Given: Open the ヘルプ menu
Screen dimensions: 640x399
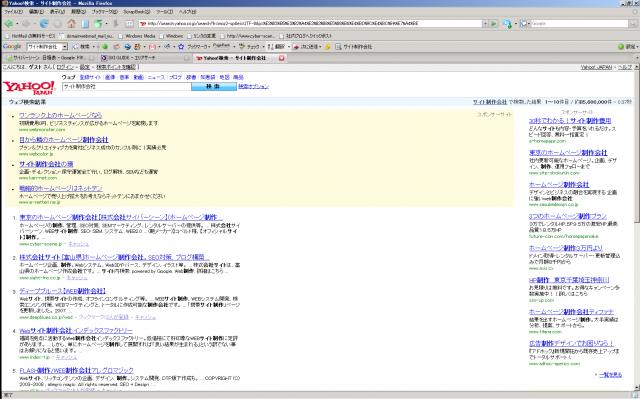Looking at the screenshot, I should pyautogui.click(x=187, y=12).
